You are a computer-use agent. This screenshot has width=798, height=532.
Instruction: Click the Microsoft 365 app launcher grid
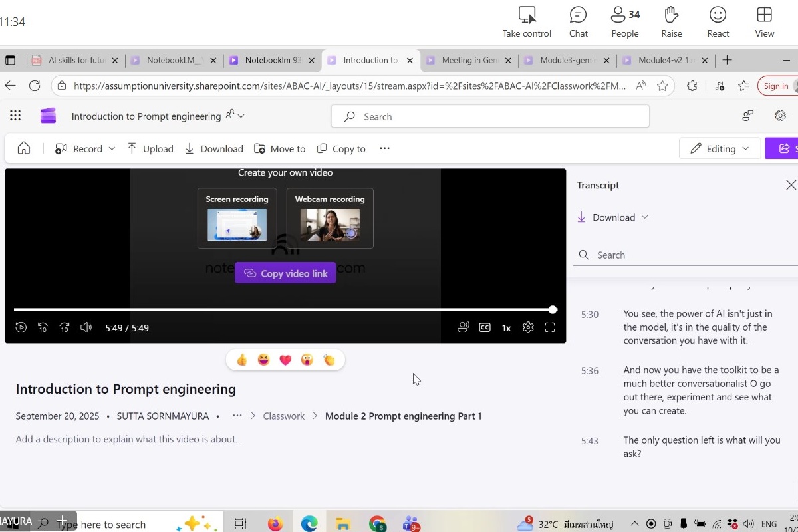pos(15,116)
